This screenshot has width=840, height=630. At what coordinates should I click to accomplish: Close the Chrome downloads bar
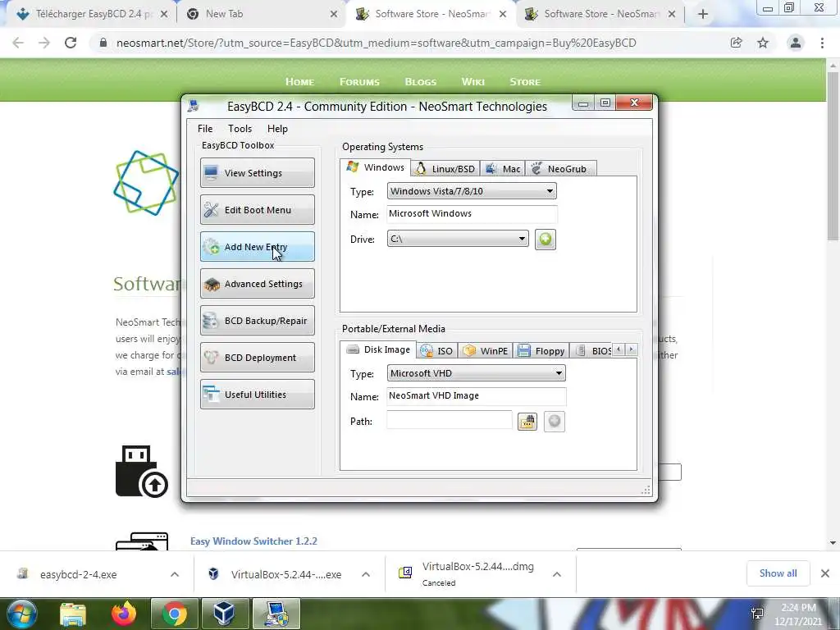pos(825,573)
